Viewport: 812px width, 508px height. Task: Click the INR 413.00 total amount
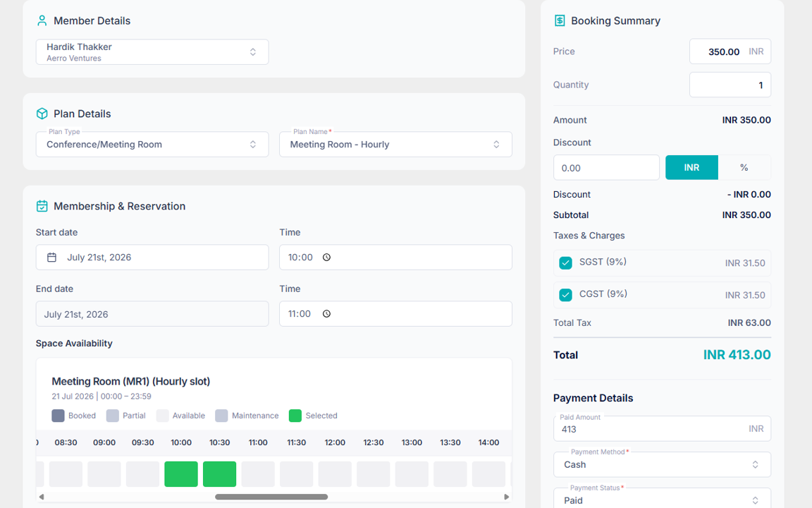pos(737,355)
